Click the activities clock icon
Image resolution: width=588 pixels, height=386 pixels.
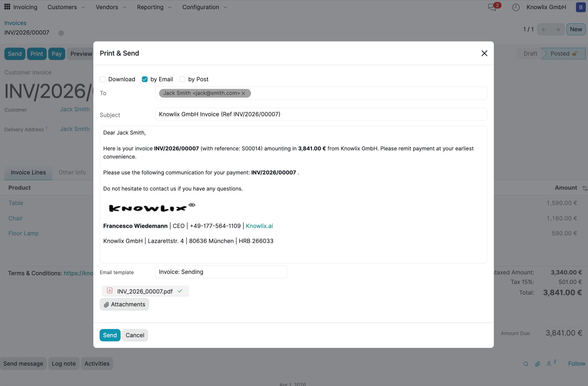point(516,7)
